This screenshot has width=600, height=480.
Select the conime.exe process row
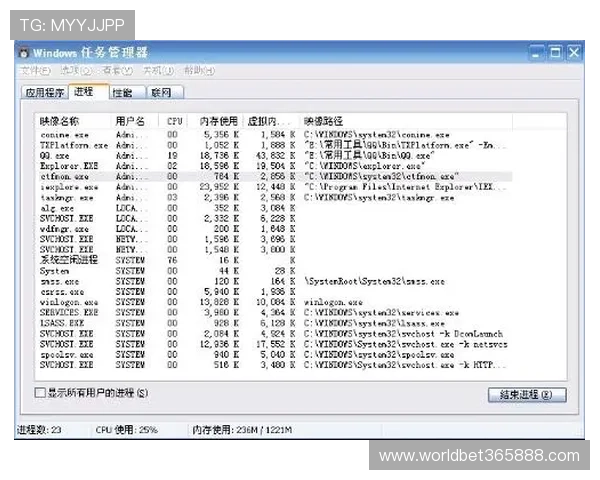[275, 135]
